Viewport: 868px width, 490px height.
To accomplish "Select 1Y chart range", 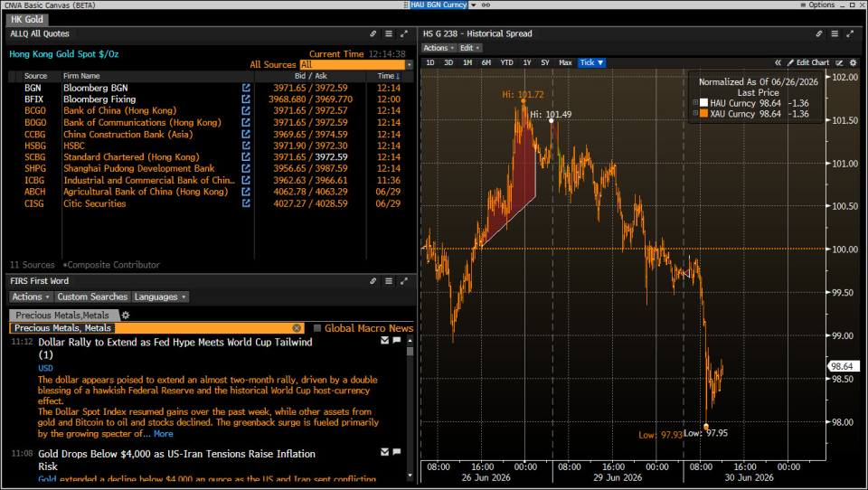I will tap(527, 62).
